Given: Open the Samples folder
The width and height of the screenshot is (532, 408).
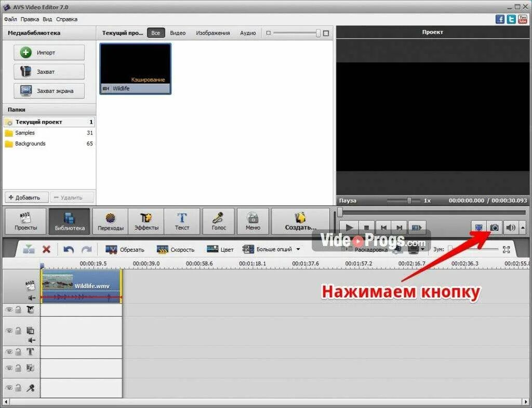Looking at the screenshot, I should (49, 133).
